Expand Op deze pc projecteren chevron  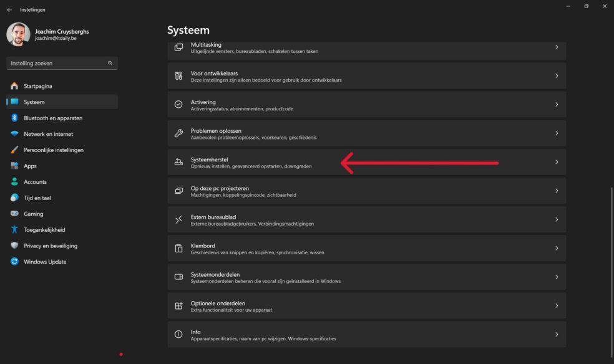click(x=557, y=191)
